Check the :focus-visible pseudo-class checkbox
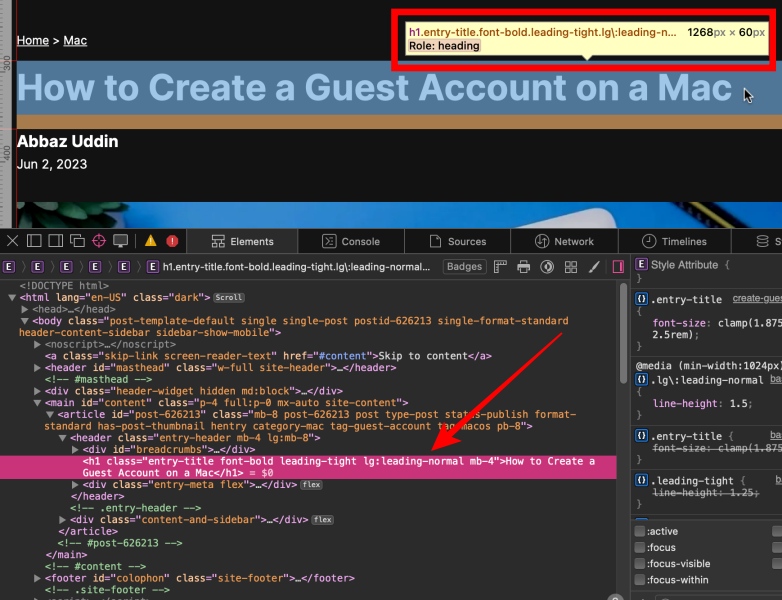The height and width of the screenshot is (600, 782). coord(640,564)
